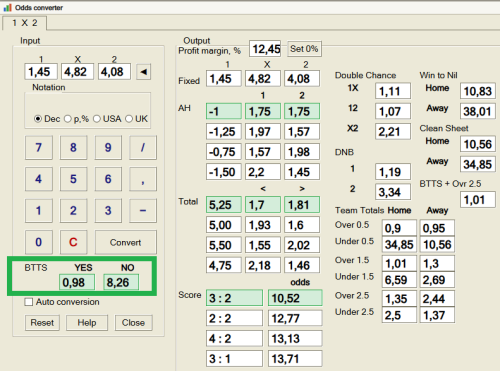Tap keypad digit 5
The image size is (500, 371).
click(x=74, y=179)
